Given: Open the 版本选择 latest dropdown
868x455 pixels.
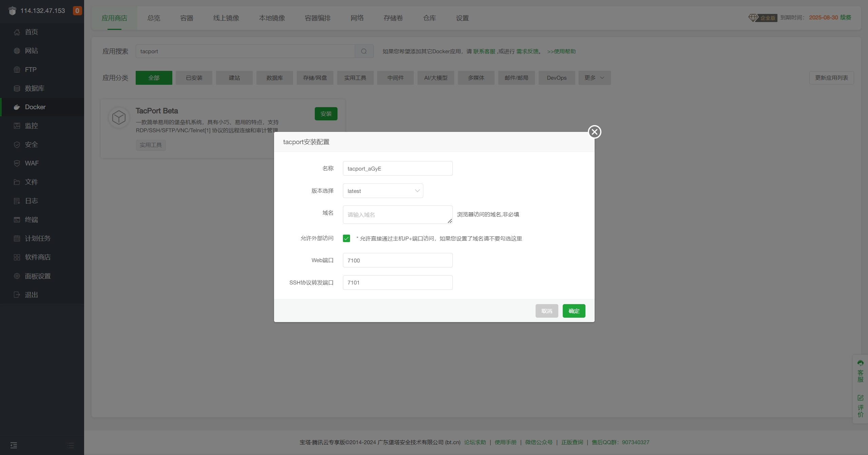Looking at the screenshot, I should [x=383, y=191].
